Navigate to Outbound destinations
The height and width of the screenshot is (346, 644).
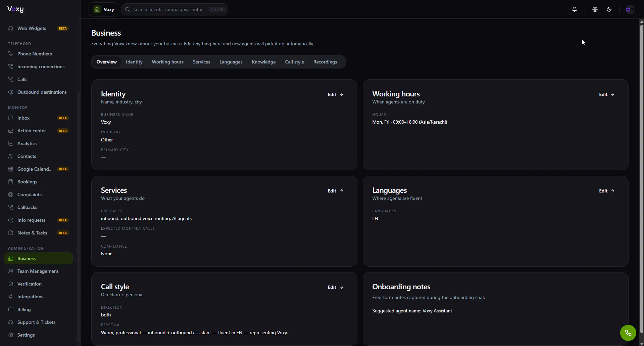click(38, 92)
